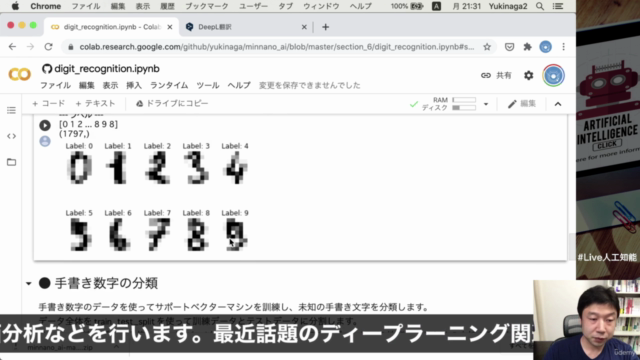Screen dimensions: 640x360
Task: Collapse the 手書き数字の分類 section
Action: [x=29, y=283]
